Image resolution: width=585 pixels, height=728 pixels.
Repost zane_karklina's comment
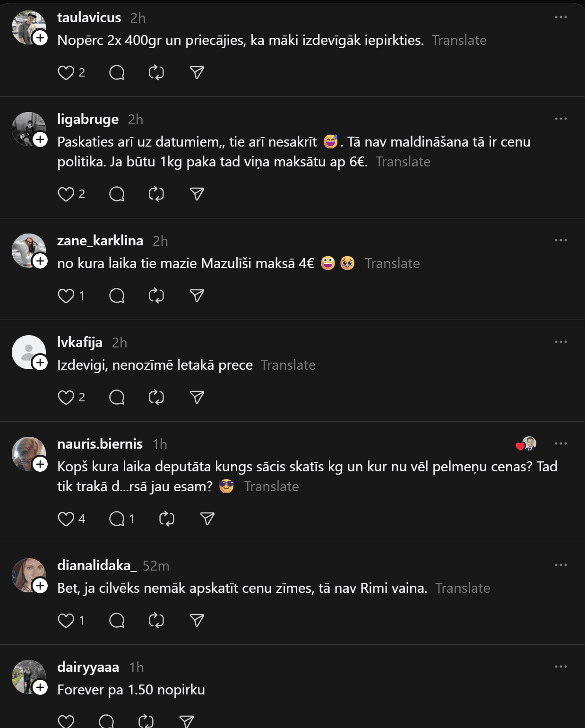(156, 296)
